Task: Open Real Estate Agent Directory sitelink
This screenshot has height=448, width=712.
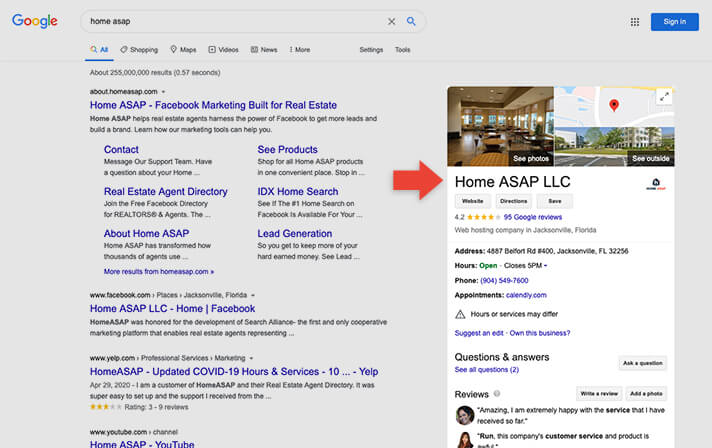Action: point(165,192)
